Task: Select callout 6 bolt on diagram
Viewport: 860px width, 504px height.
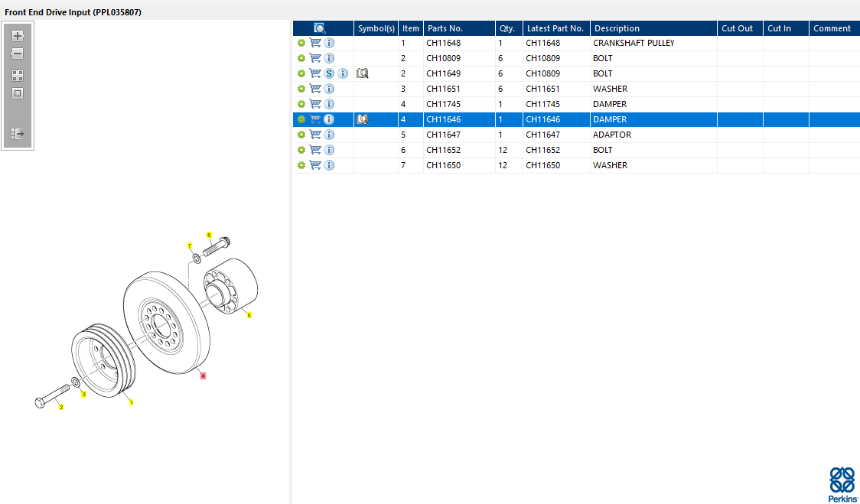Action: click(x=209, y=235)
